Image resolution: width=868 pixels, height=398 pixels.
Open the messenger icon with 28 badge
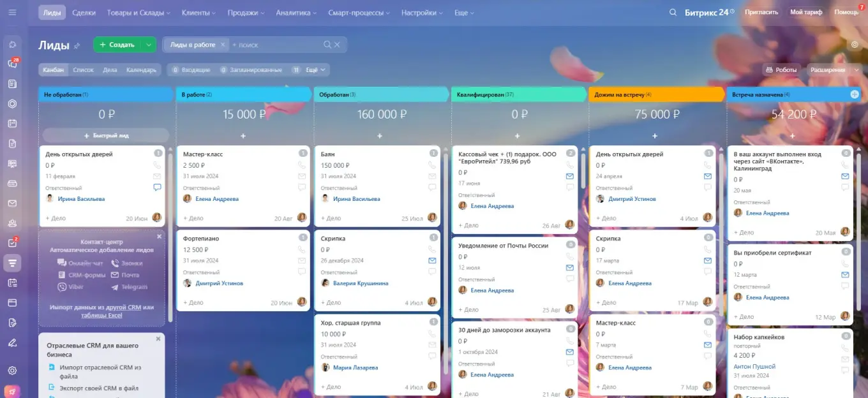[x=12, y=64]
